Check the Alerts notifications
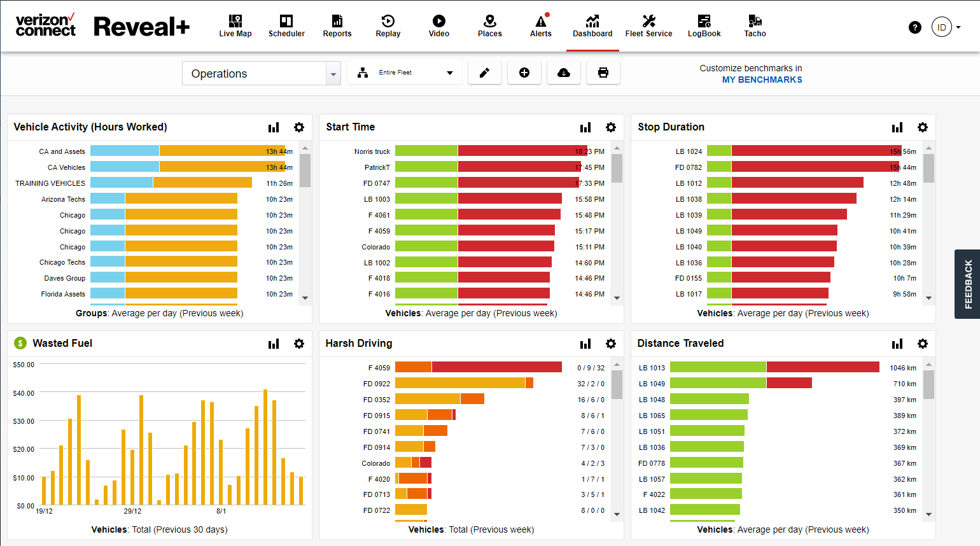Screen dimensions: 980x546 pyautogui.click(x=540, y=25)
